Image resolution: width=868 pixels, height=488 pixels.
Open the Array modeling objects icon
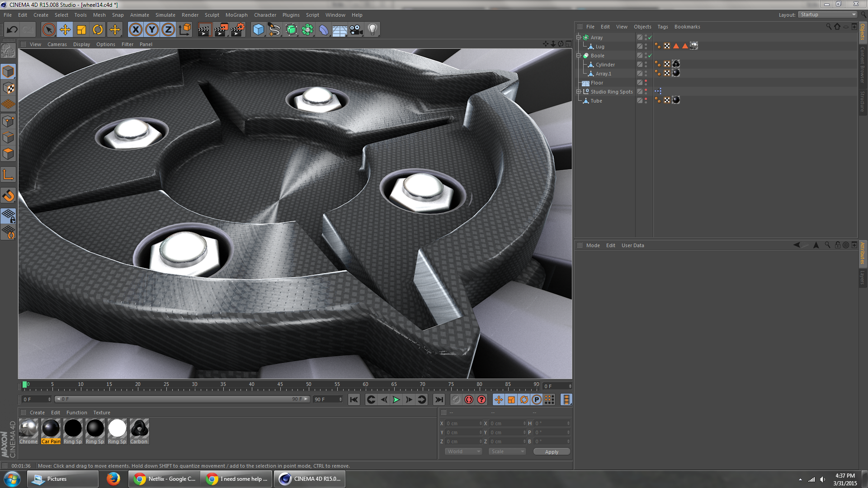point(307,30)
